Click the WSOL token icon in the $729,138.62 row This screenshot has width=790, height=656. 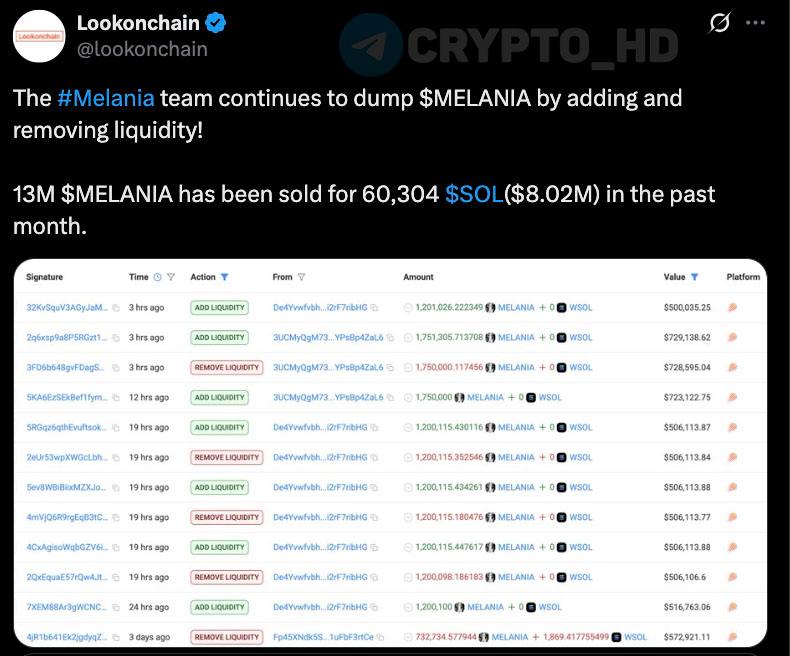coord(562,338)
